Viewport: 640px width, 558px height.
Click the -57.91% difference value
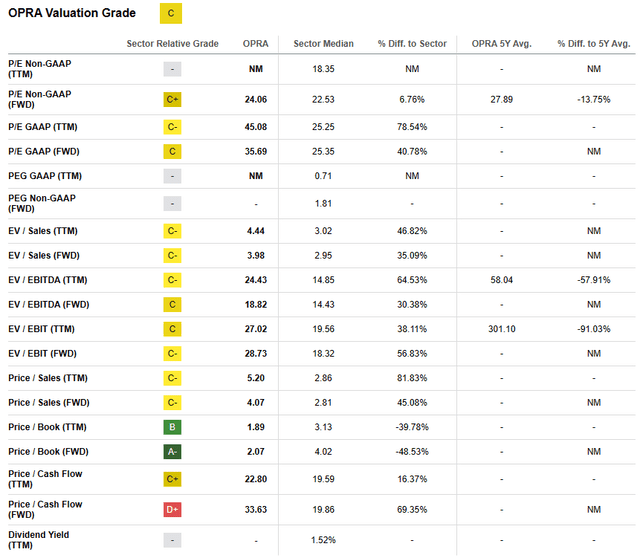click(594, 280)
